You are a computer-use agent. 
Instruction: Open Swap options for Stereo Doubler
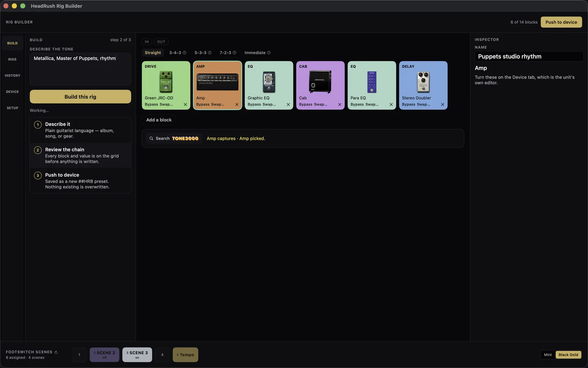tap(423, 104)
